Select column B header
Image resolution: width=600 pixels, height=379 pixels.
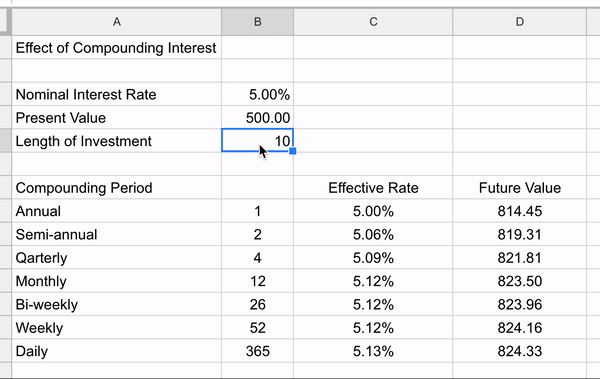(x=258, y=22)
